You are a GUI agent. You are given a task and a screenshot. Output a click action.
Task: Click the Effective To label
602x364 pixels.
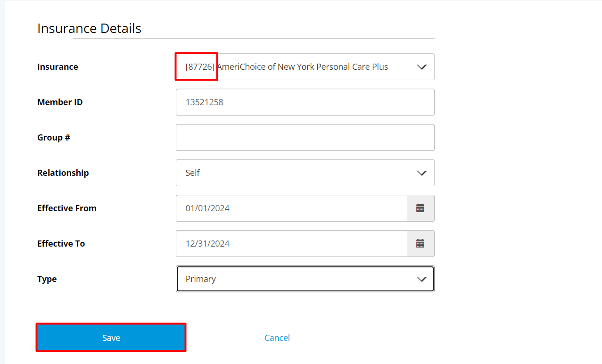click(61, 244)
